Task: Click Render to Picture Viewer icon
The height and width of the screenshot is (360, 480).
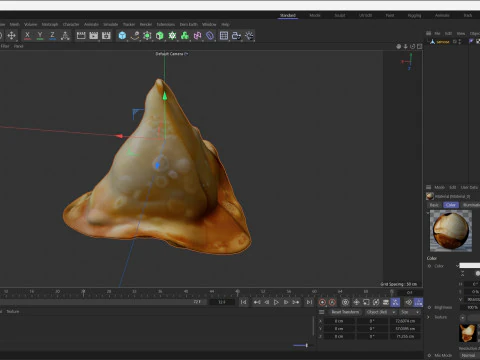Action: tap(94, 36)
